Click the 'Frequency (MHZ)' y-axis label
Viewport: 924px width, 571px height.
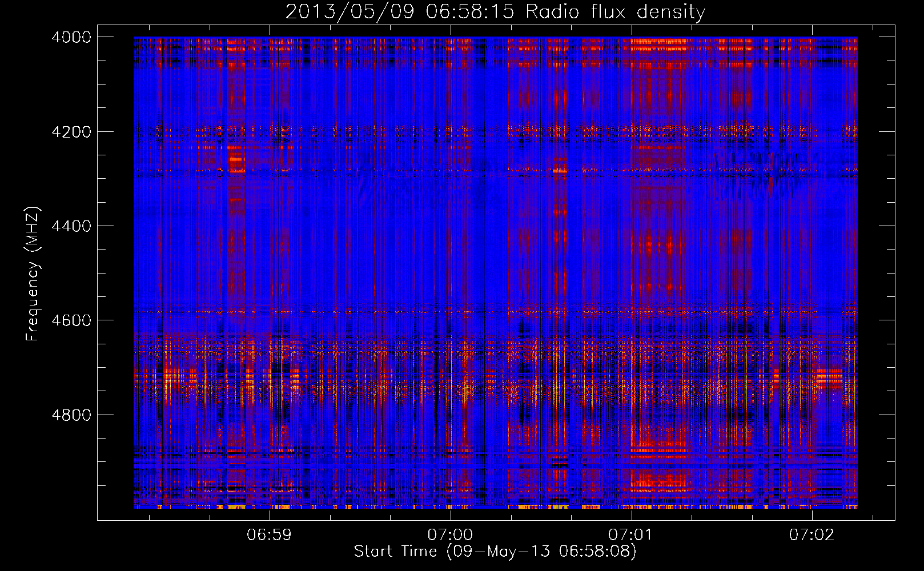(33, 274)
